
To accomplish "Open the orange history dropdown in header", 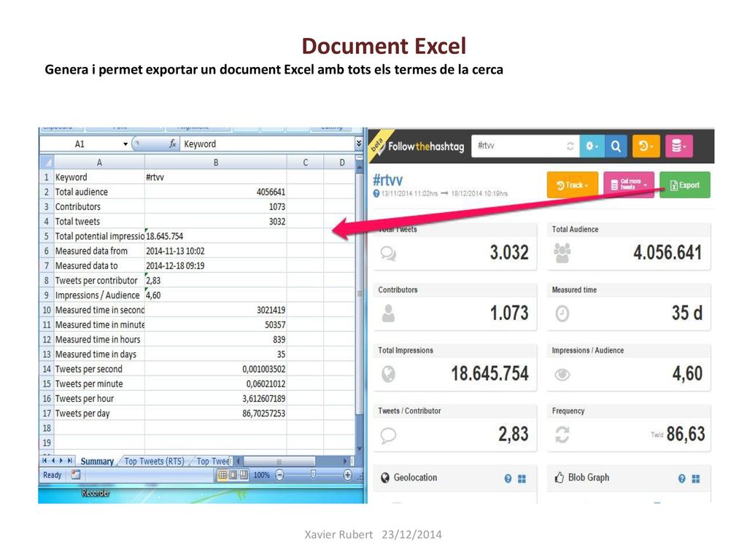I will pyautogui.click(x=646, y=146).
